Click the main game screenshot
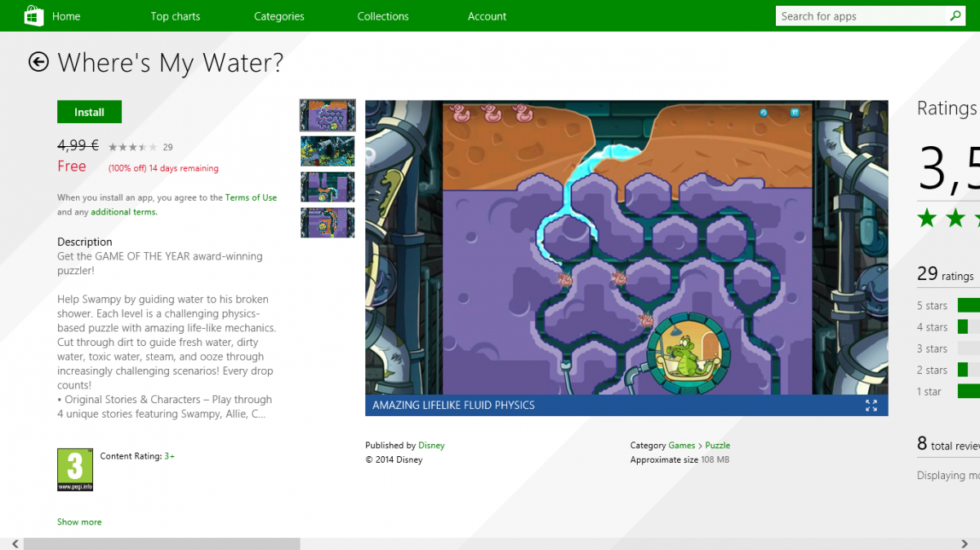Image resolution: width=980 pixels, height=550 pixels. tap(626, 247)
